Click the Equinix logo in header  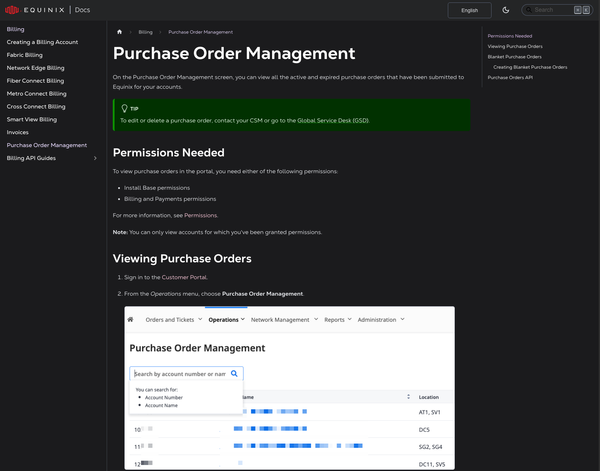34,10
